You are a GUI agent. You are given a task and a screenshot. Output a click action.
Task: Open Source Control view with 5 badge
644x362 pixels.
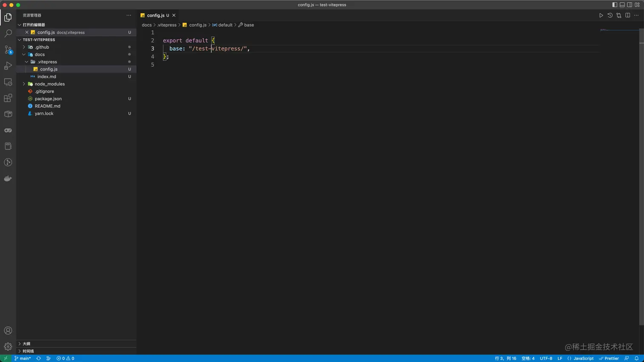tap(8, 49)
